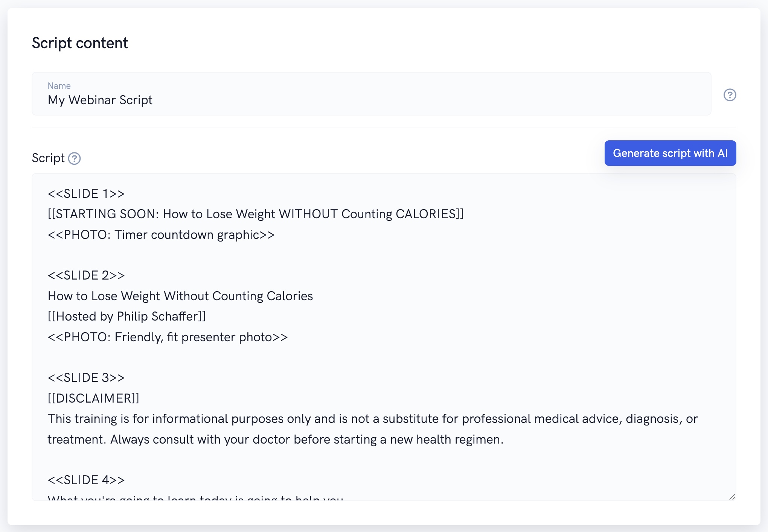Click the help icon beside the Name field
The image size is (768, 532).
click(730, 95)
